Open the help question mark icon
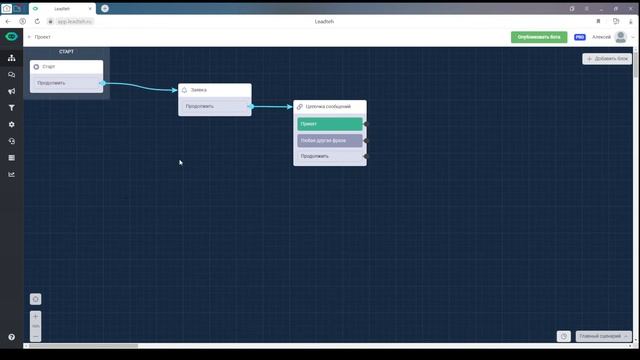The height and width of the screenshot is (360, 640). (11, 337)
